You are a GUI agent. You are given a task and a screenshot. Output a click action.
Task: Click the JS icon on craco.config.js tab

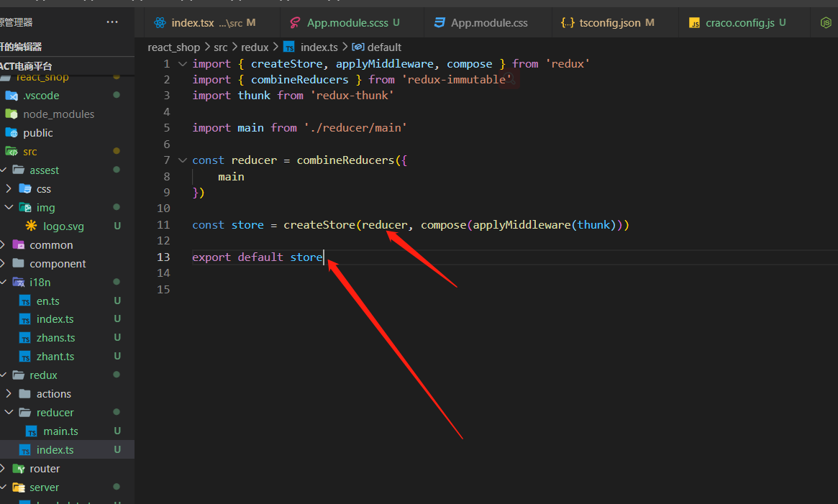[694, 23]
